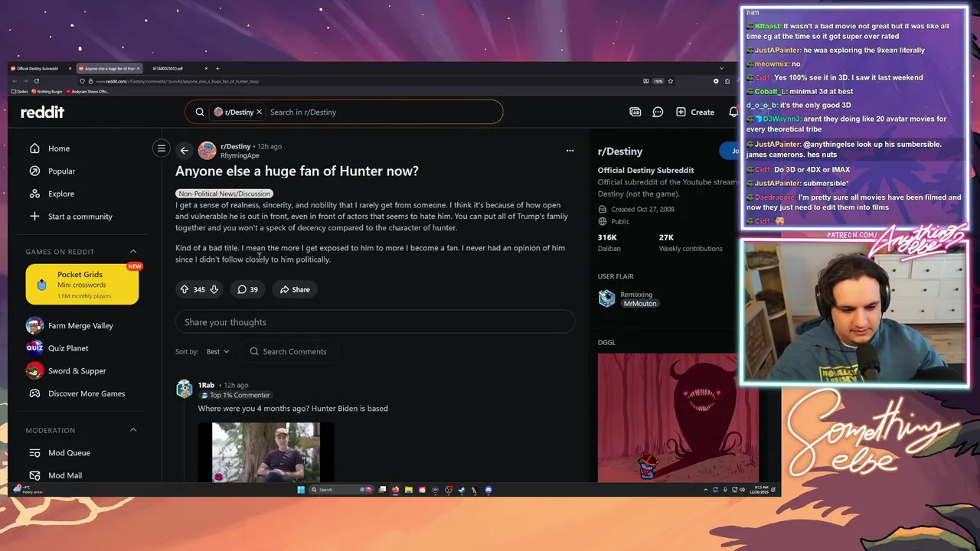This screenshot has height=551, width=980.
Task: Open Farm Merge Valley game
Action: (x=80, y=325)
